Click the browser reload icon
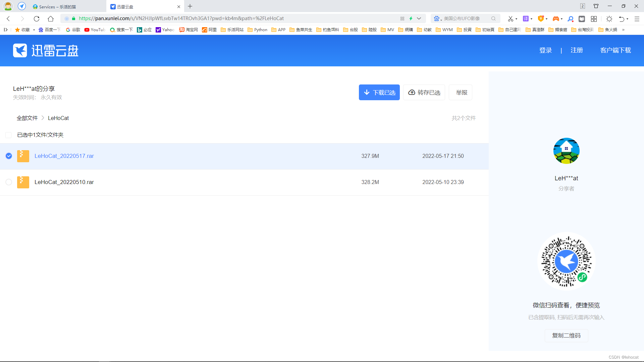This screenshot has width=644, height=362. pos(37,19)
